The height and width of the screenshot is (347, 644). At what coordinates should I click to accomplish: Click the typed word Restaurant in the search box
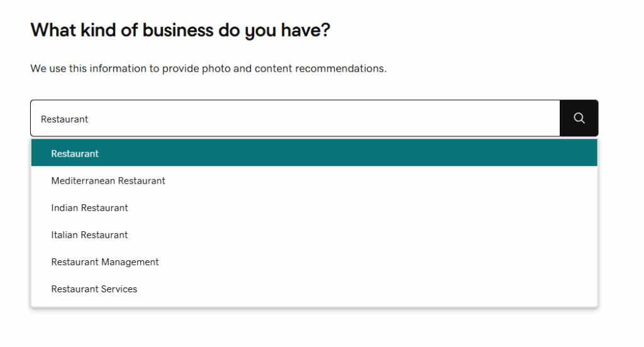pyautogui.click(x=65, y=119)
